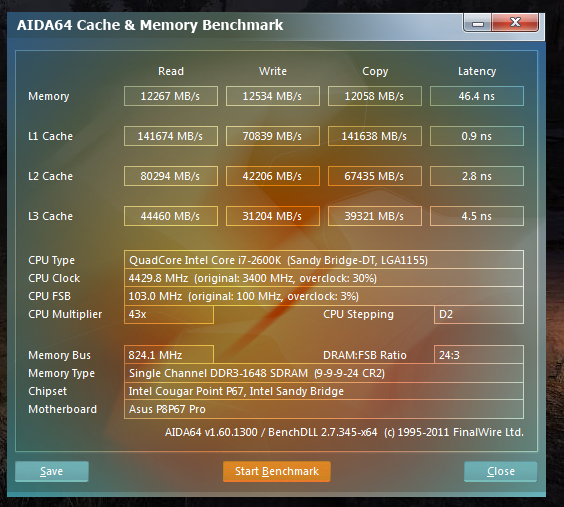
Task: Click the Motherboard label
Action: (63, 409)
